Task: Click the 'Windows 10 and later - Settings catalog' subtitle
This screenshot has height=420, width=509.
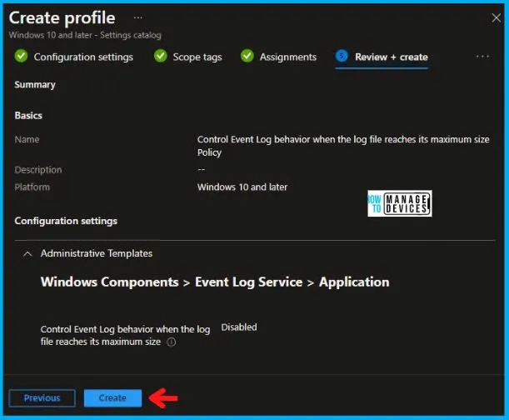Action: pyautogui.click(x=85, y=35)
